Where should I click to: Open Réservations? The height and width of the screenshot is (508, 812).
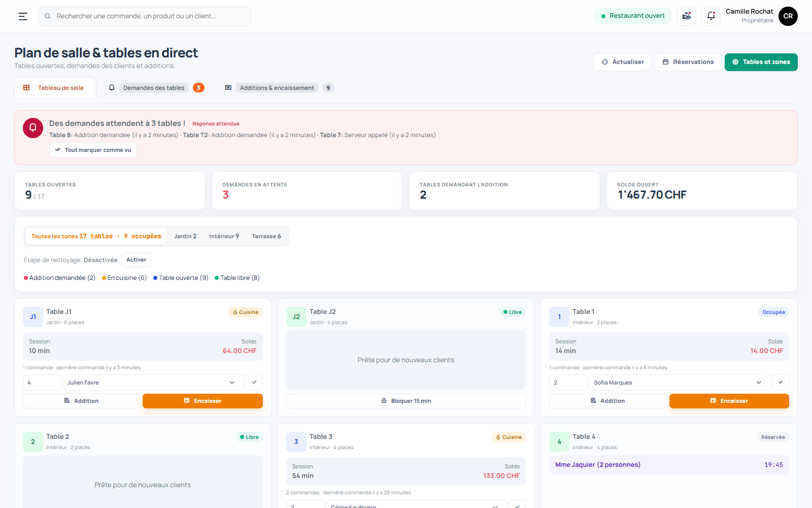point(688,62)
